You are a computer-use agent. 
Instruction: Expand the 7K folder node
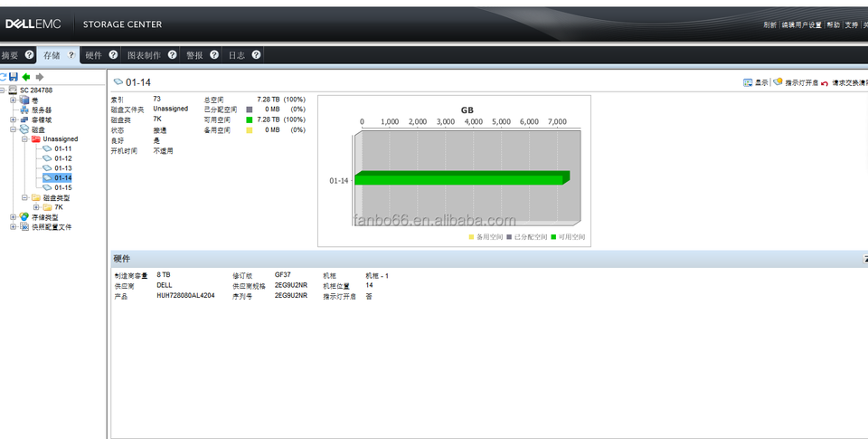pyautogui.click(x=36, y=207)
